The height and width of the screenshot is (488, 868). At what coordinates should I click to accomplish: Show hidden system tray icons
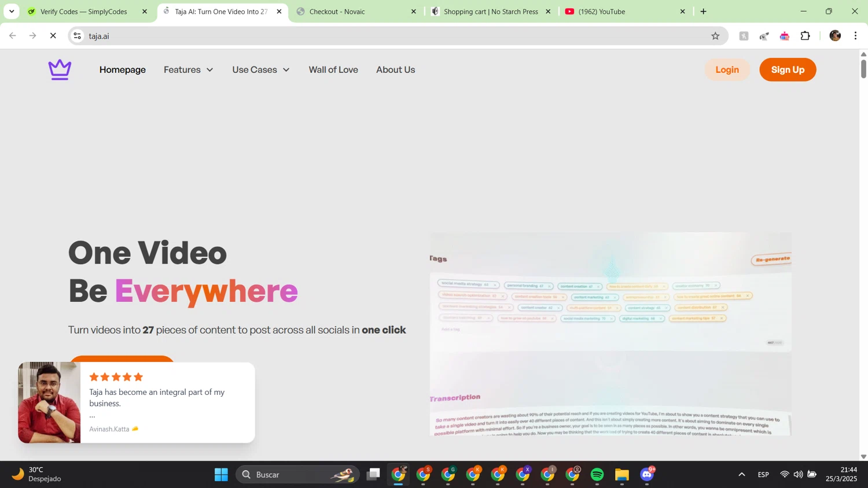[741, 475]
